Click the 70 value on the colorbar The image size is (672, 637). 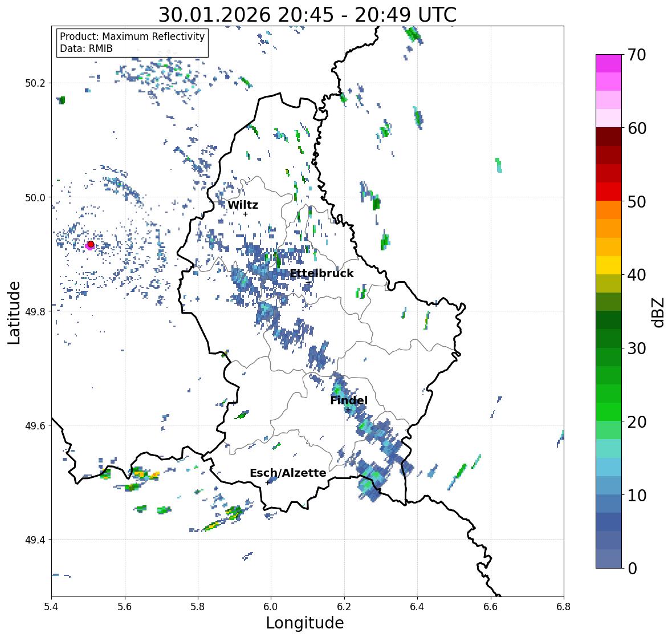pyautogui.click(x=637, y=55)
